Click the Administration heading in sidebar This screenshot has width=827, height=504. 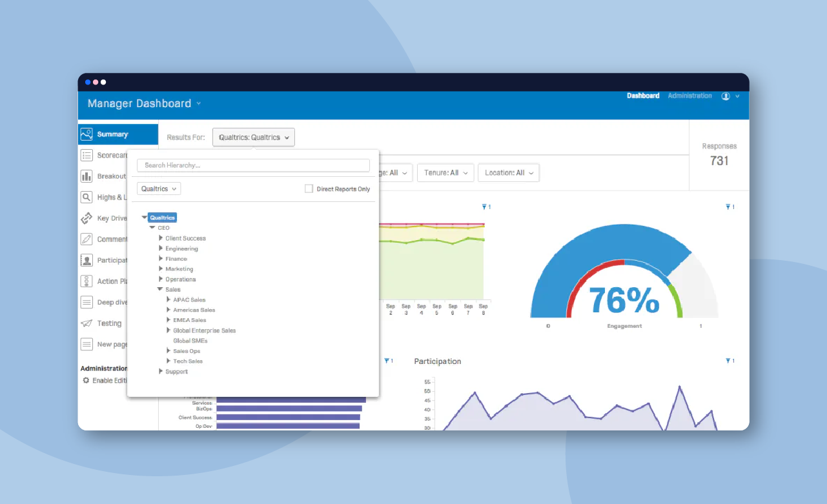pos(104,368)
